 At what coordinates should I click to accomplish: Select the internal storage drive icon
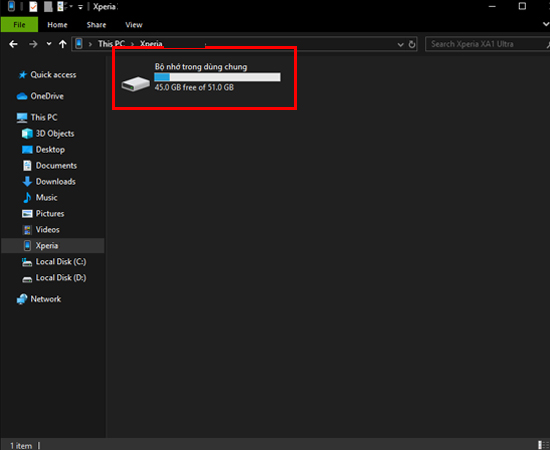point(135,84)
